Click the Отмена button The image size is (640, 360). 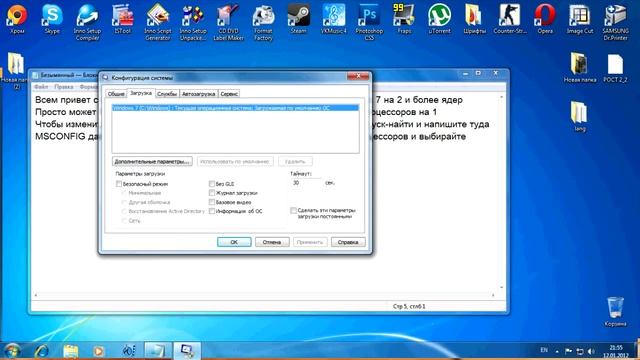click(x=272, y=242)
